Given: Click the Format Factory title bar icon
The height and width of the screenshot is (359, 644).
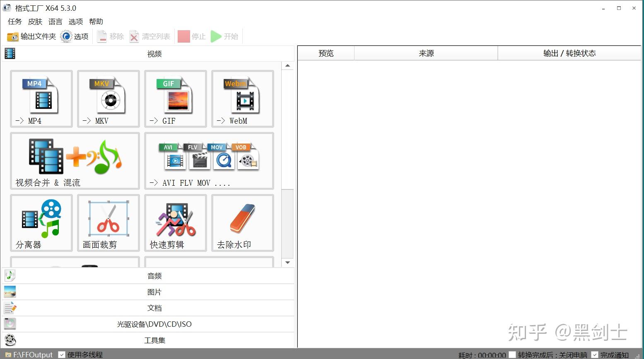Looking at the screenshot, I should coord(7,8).
